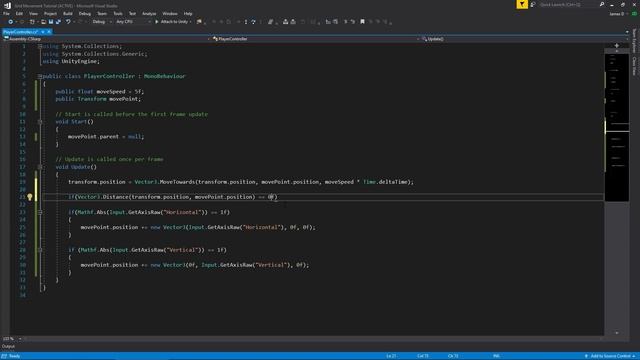Open the editor zoom percentage dropdown
The height and width of the screenshot is (360, 640).
12,339
